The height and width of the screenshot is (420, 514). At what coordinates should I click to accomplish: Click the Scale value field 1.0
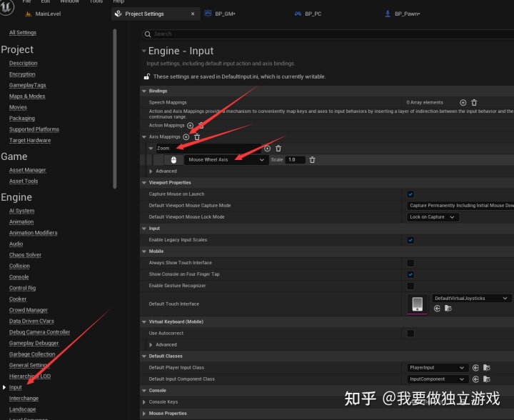(x=295, y=160)
